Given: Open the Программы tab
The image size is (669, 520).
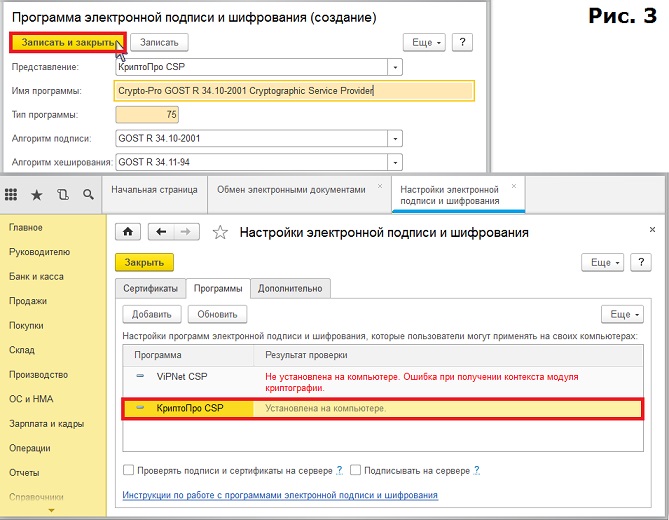Looking at the screenshot, I should pyautogui.click(x=218, y=288).
